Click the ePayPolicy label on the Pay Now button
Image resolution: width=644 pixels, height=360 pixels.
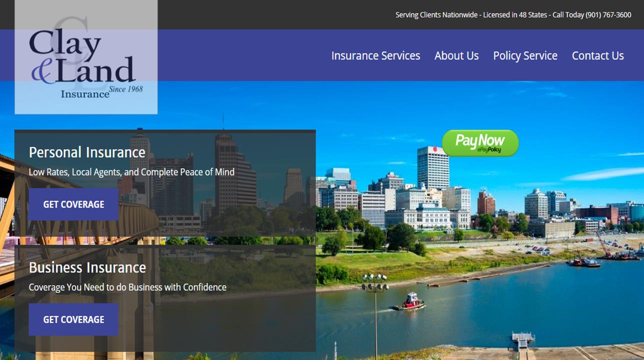pos(488,150)
